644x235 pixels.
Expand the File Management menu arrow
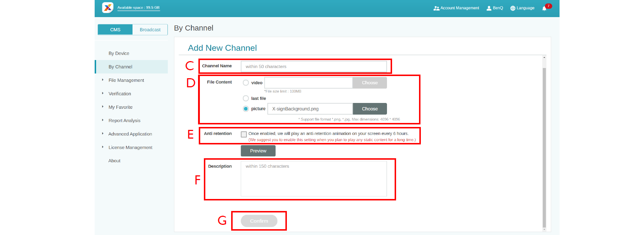point(103,80)
